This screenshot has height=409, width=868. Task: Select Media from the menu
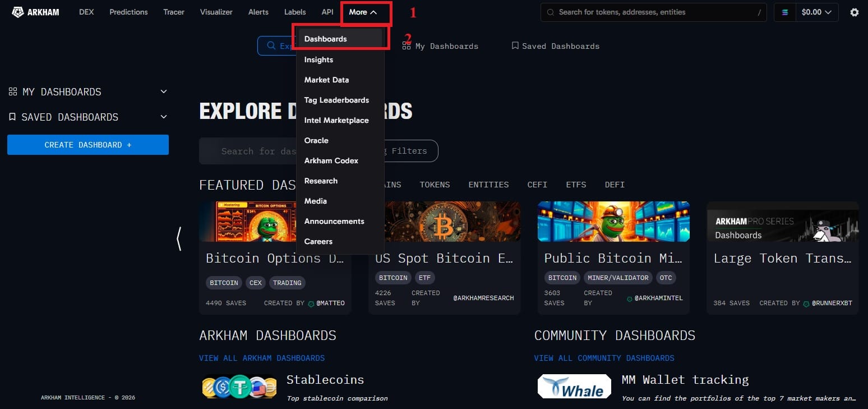(315, 201)
